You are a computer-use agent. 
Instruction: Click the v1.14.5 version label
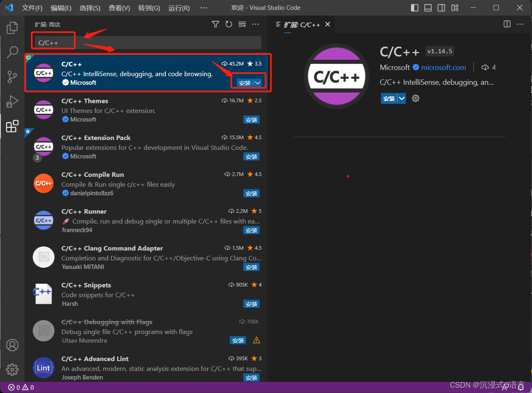(440, 51)
